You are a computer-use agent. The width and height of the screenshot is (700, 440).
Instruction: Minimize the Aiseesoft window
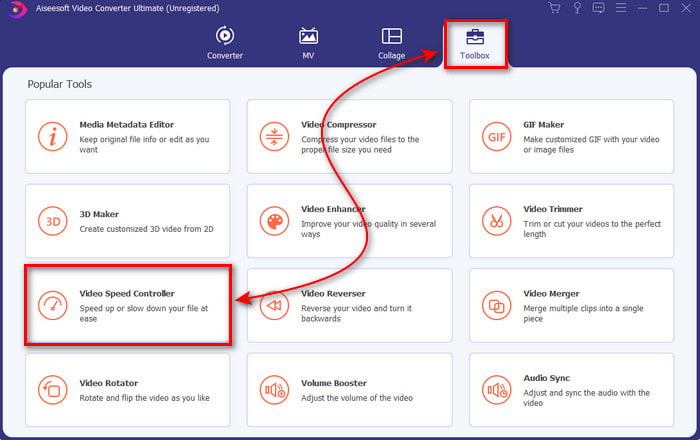click(x=642, y=8)
